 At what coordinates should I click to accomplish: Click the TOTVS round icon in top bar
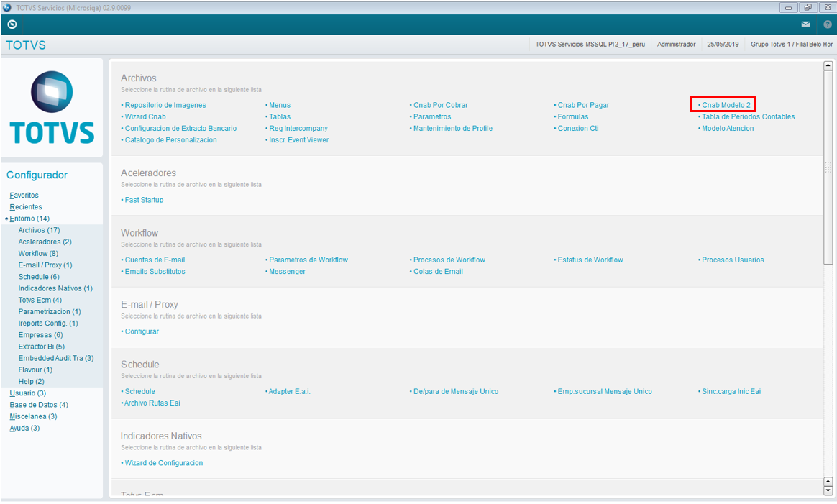pyautogui.click(x=12, y=24)
